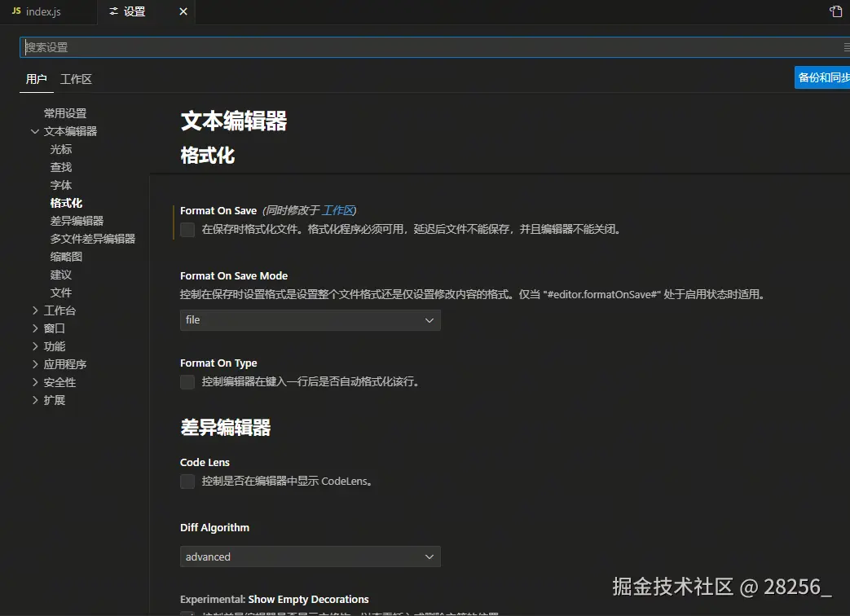The height and width of the screenshot is (616, 850).
Task: Click the filter icon in search settings box
Action: tap(846, 47)
